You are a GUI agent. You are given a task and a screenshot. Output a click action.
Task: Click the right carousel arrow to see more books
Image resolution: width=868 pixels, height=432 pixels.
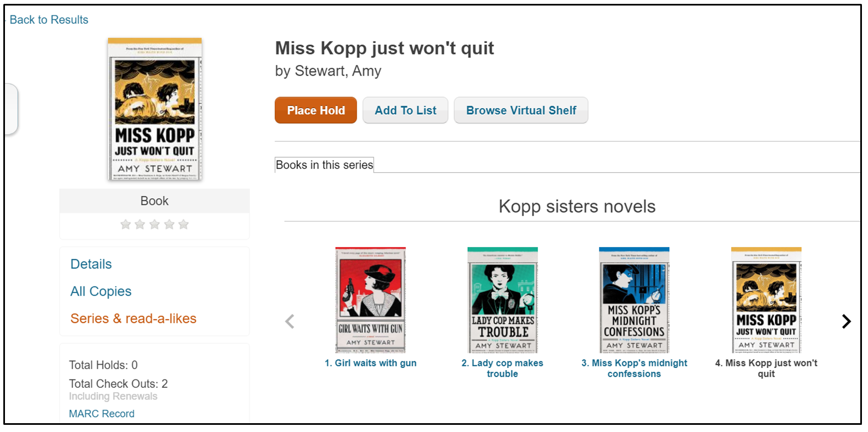click(845, 321)
